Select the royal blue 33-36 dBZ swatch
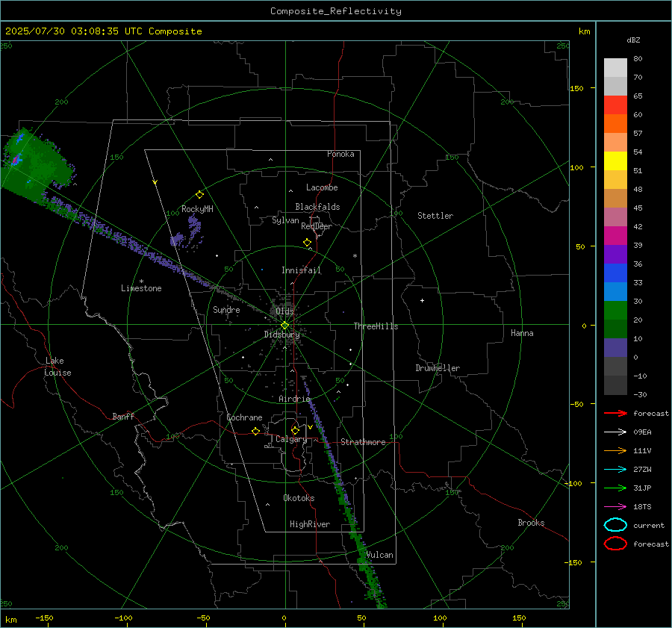Image resolution: width=672 pixels, height=628 pixels. pyautogui.click(x=615, y=273)
